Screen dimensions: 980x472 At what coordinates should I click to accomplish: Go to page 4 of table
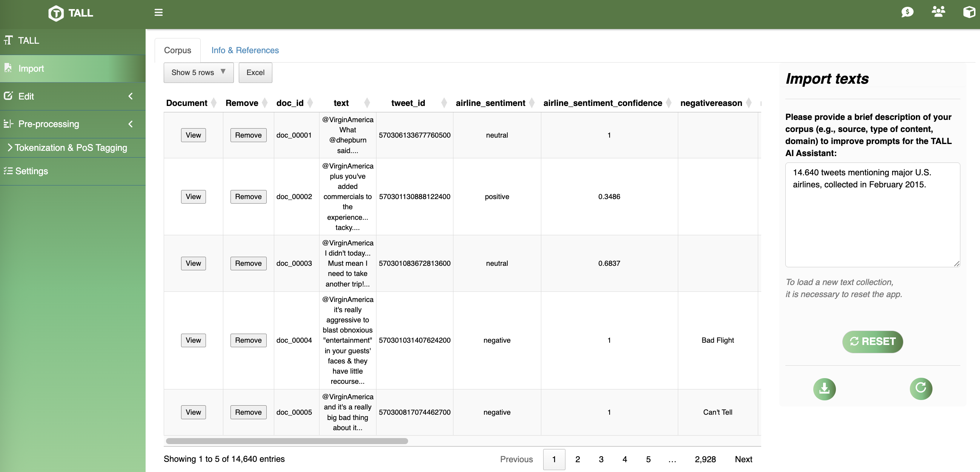click(x=625, y=459)
